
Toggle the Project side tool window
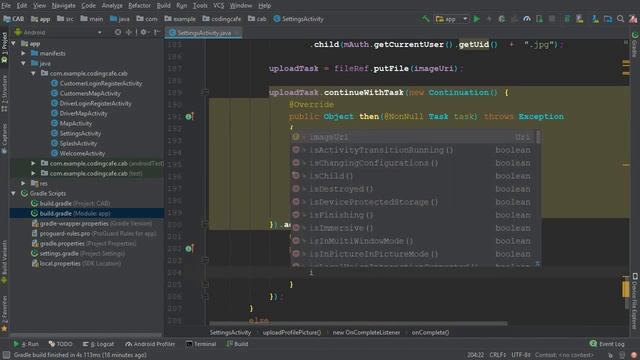(4, 47)
